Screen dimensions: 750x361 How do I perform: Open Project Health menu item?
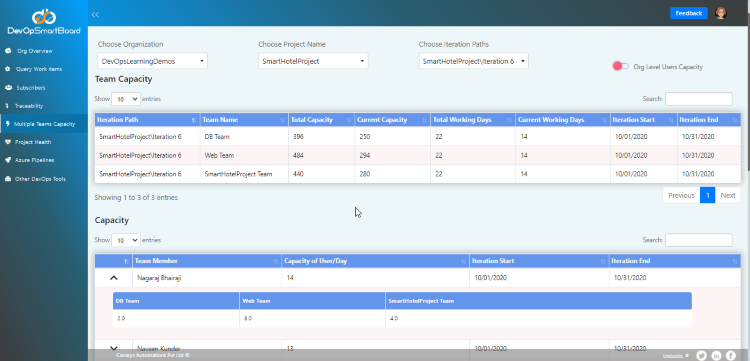[33, 142]
